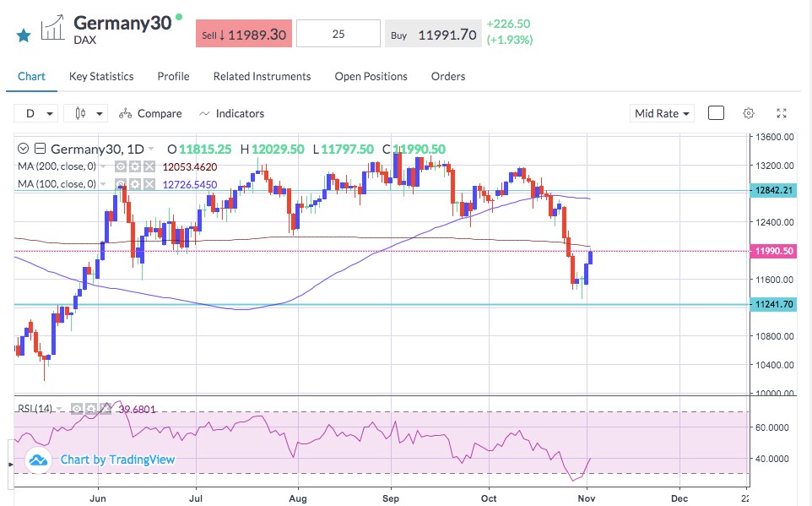Open RSI indicator settings gear
The height and width of the screenshot is (506, 812).
point(91,409)
